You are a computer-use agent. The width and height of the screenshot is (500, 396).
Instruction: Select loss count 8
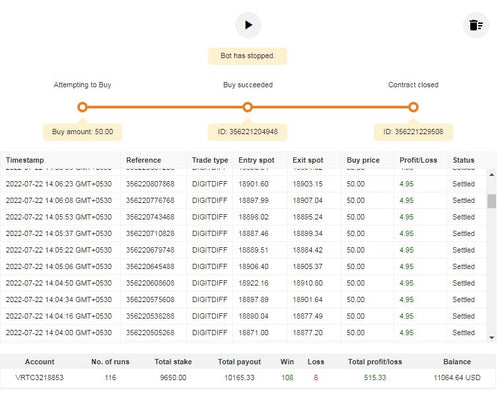click(316, 378)
